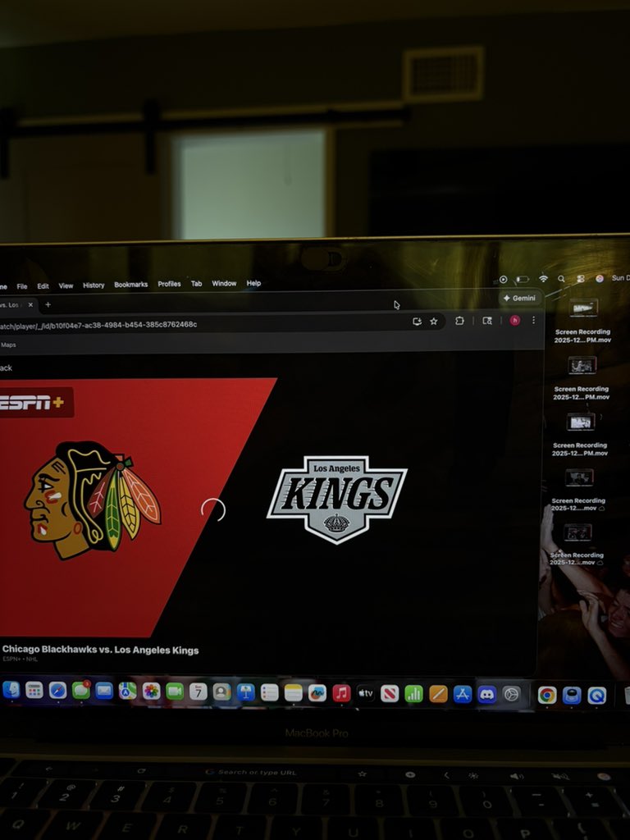Click the Gemini button
Screen dimensions: 630x840
519,299
